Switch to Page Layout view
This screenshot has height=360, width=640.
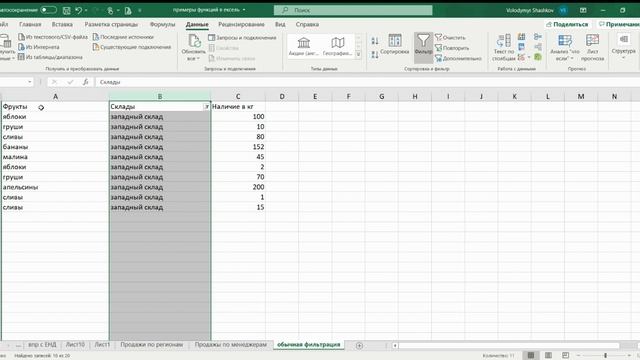[548, 356]
